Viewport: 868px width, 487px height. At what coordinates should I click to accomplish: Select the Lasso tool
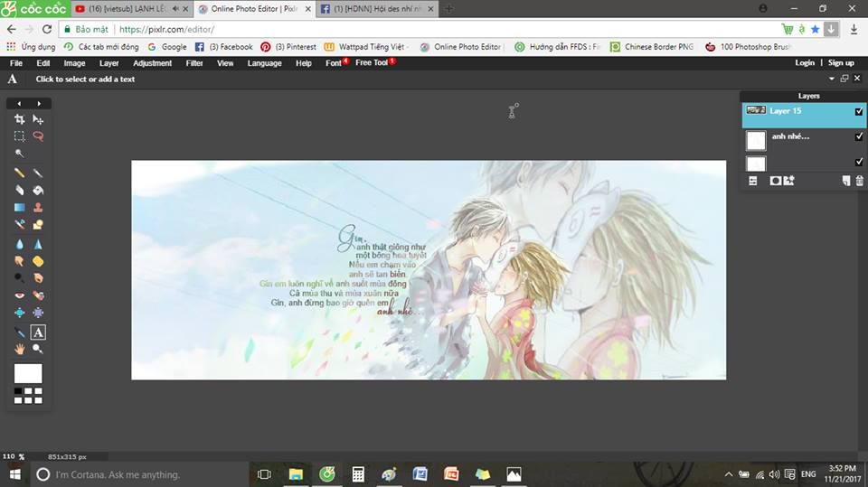point(38,136)
